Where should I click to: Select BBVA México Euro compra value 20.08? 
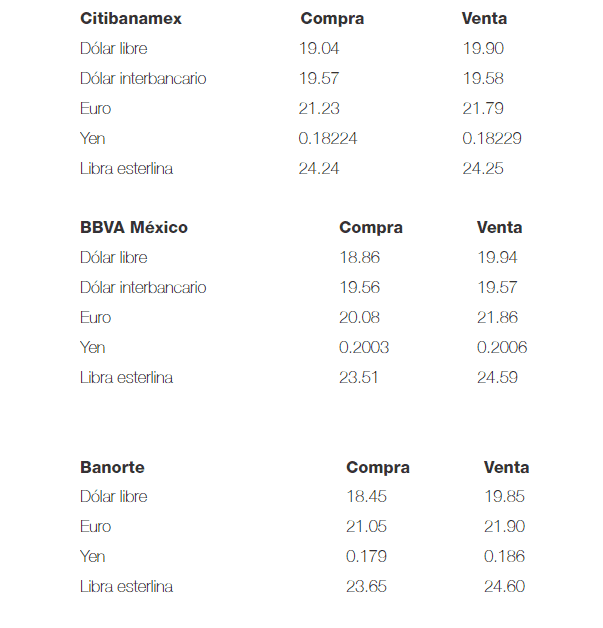[359, 317]
